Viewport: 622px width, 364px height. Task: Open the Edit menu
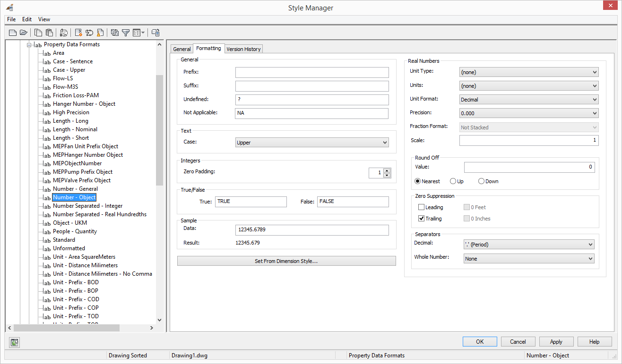click(27, 19)
